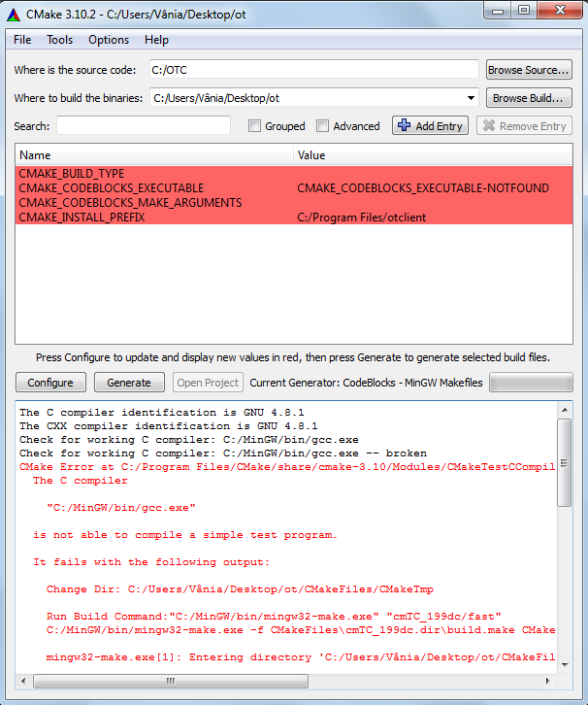The image size is (588, 705).
Task: Open the build binaries path dropdown
Action: [x=471, y=98]
